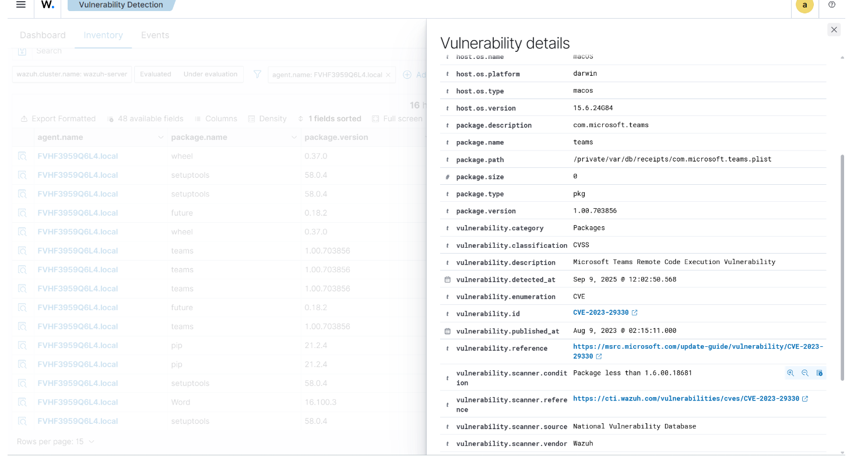868x467 pixels.
Task: Enter Full screen mode for table
Action: [x=397, y=118]
